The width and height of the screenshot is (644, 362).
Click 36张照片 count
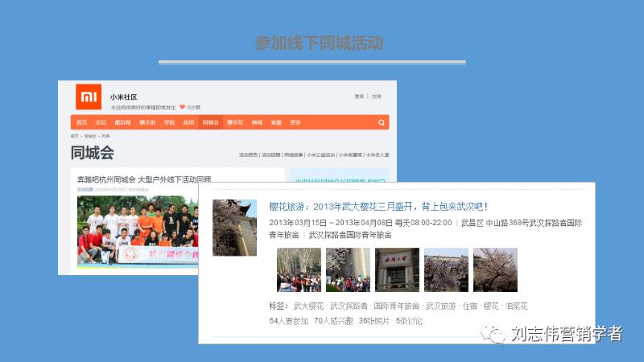pyautogui.click(x=374, y=321)
